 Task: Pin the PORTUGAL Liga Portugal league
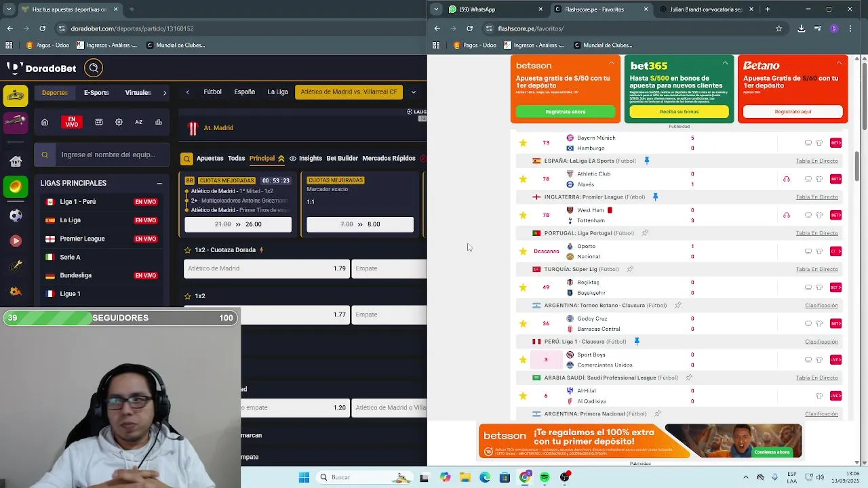click(645, 233)
